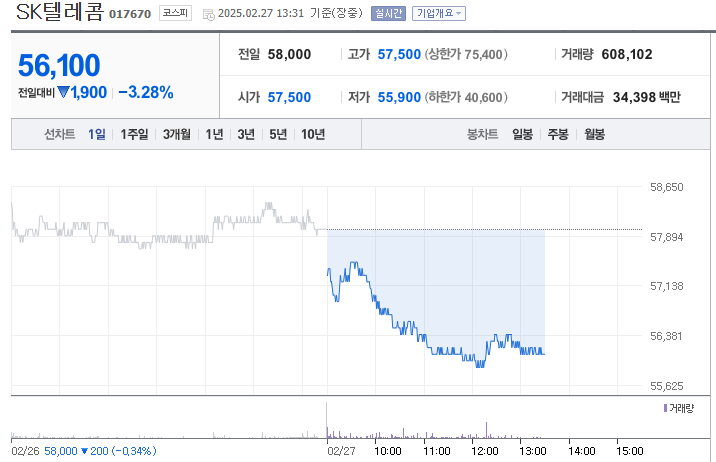Click the calendar clock icon beside the date
The width and height of the screenshot is (716, 462).
tap(209, 15)
